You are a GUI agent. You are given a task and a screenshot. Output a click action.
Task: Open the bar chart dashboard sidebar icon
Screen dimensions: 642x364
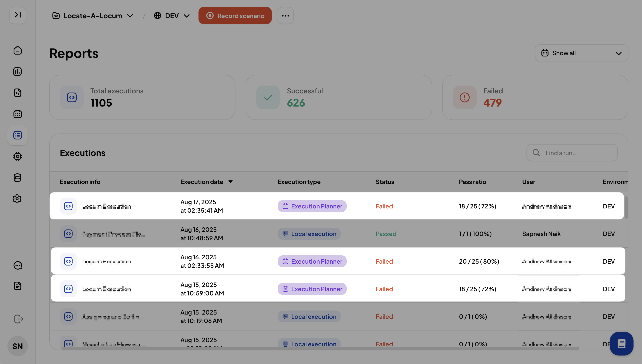tap(17, 72)
